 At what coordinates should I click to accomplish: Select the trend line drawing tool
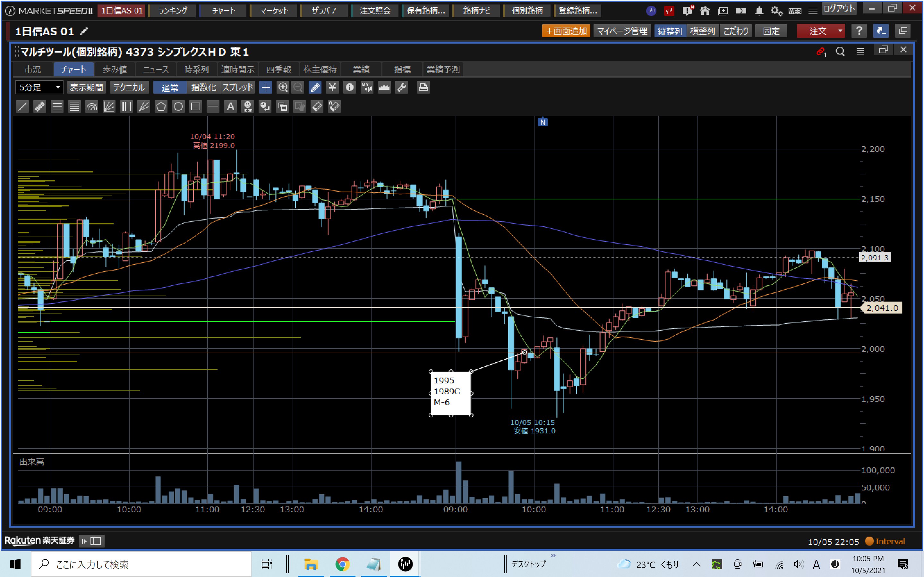pos(22,106)
